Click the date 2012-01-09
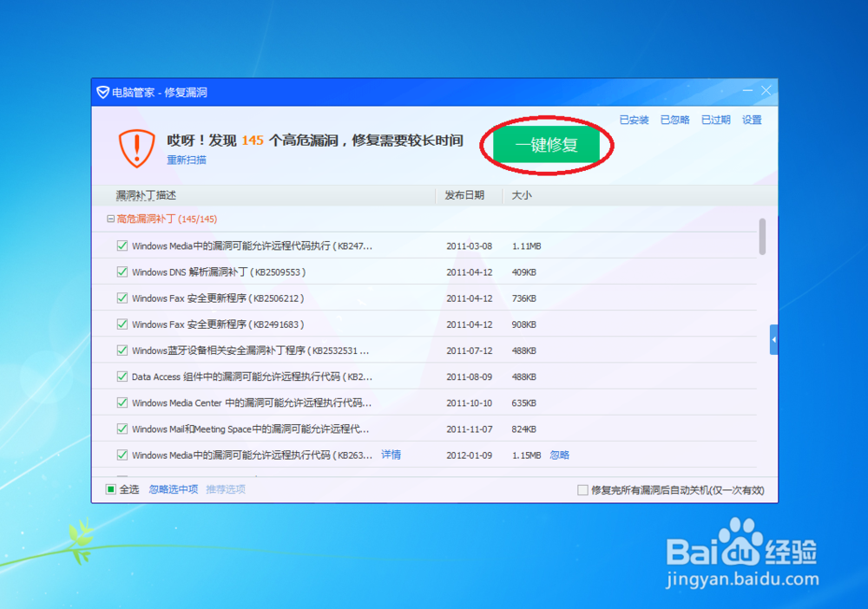This screenshot has height=609, width=868. (x=470, y=455)
